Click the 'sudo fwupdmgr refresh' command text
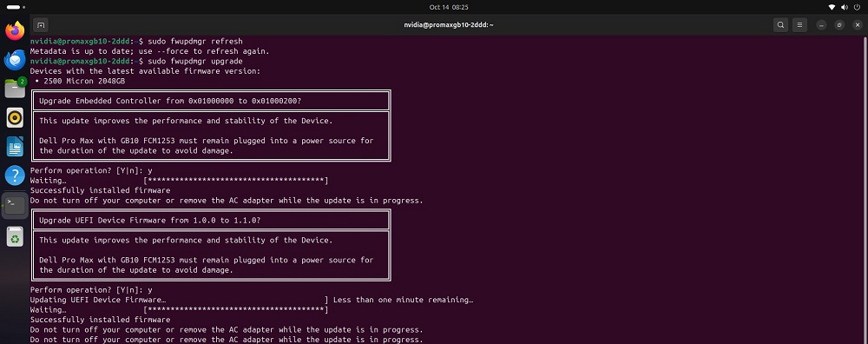 click(195, 42)
